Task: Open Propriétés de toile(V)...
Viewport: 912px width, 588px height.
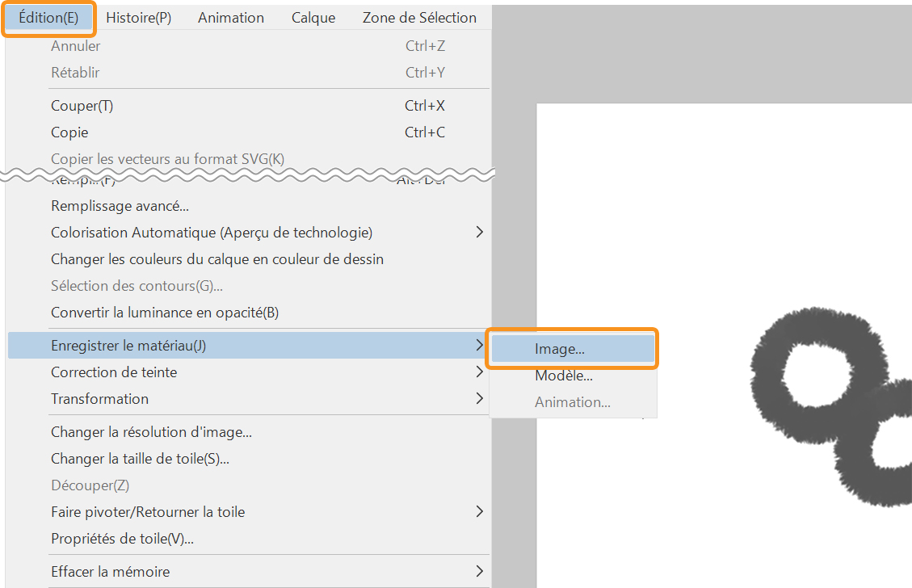Action: pos(122,539)
